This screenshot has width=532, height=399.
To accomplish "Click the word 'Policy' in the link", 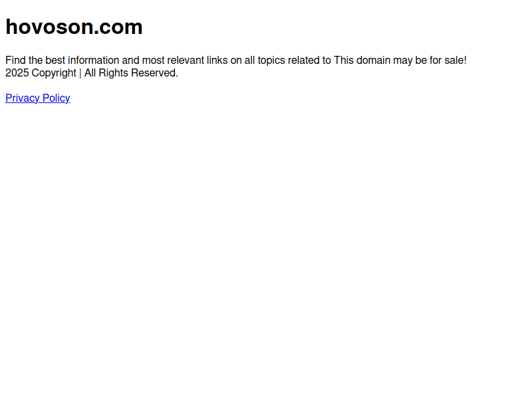I will [57, 98].
